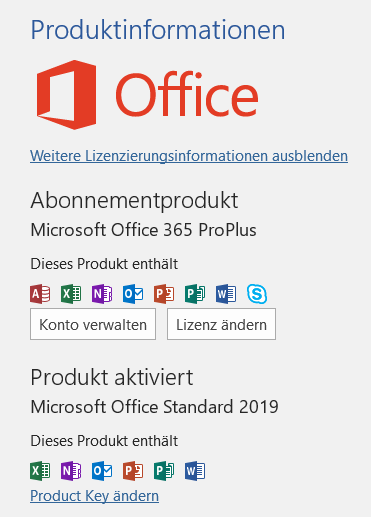Collapse via Weitere Lizenzierungsinformationen ausblenden link
Viewport: 371px width, 517px height.
(x=189, y=156)
